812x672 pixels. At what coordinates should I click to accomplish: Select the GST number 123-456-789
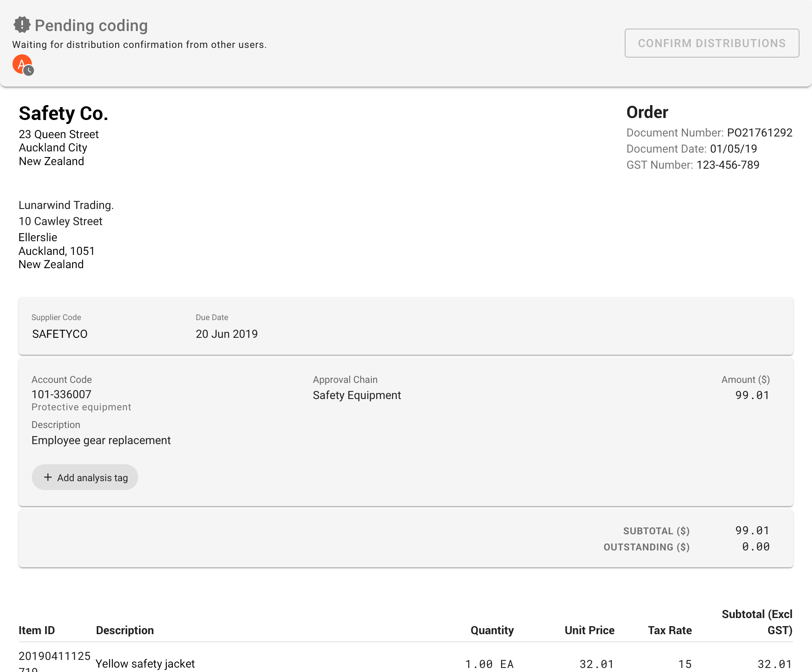pyautogui.click(x=728, y=165)
